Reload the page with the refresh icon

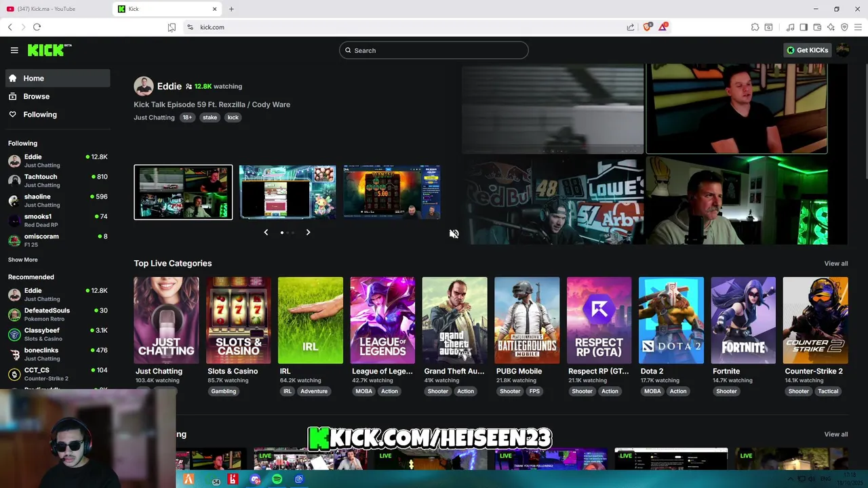(x=37, y=27)
